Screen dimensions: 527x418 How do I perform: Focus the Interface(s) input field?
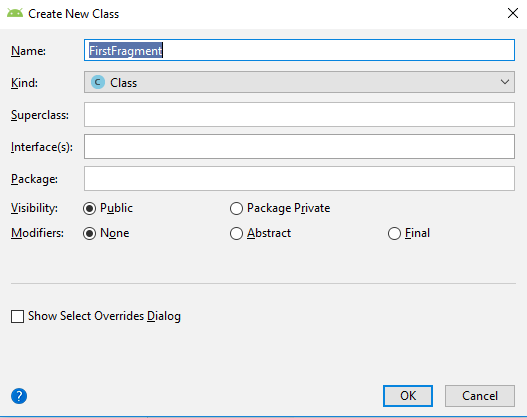pos(299,147)
